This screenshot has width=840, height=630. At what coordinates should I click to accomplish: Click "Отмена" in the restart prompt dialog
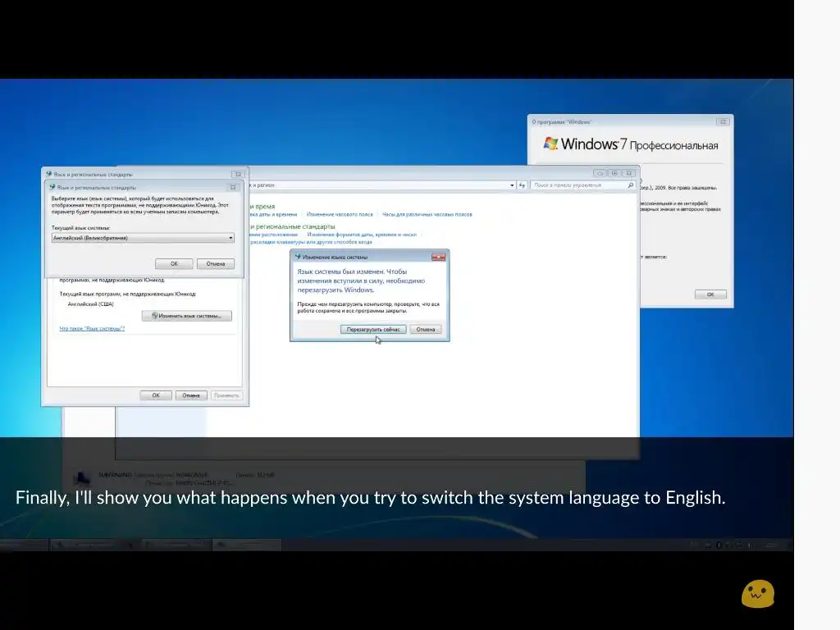[426, 330]
